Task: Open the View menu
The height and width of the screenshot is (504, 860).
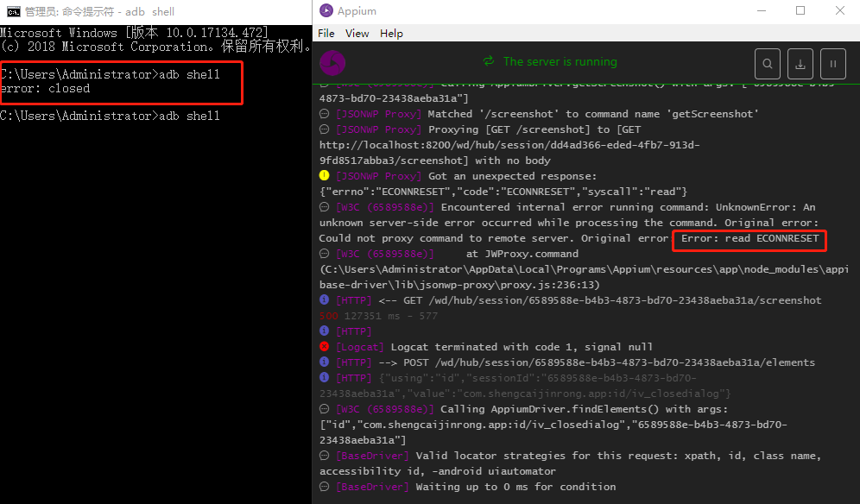Action: [357, 33]
